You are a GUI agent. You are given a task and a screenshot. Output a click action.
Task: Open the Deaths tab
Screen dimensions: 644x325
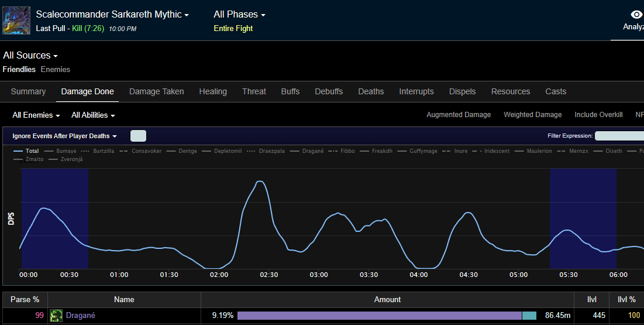tap(371, 91)
